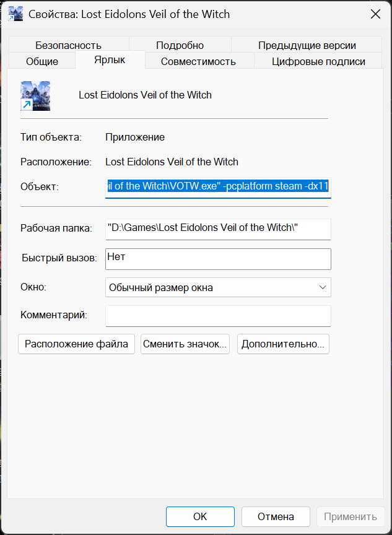
Task: Switch to the Подробно tab
Action: 180,45
